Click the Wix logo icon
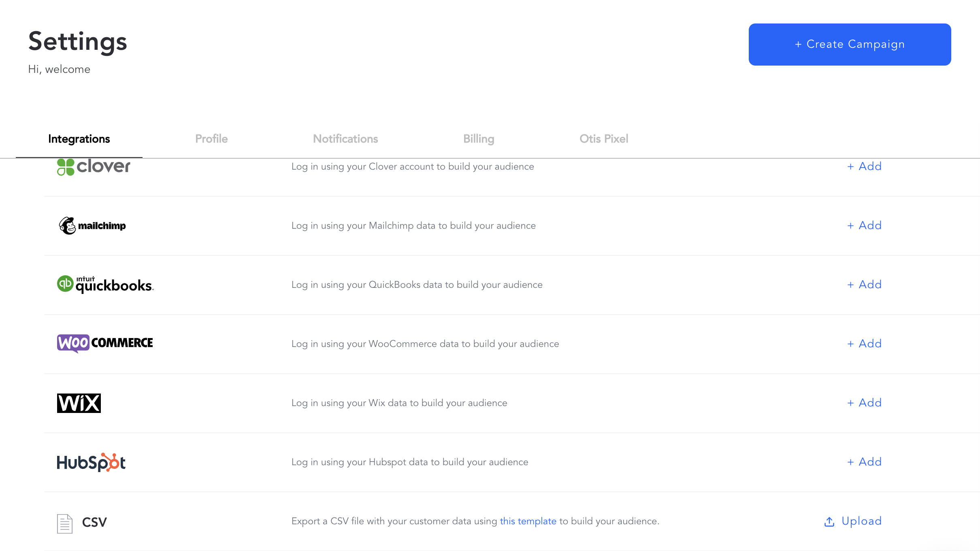This screenshot has height=551, width=980. click(78, 402)
